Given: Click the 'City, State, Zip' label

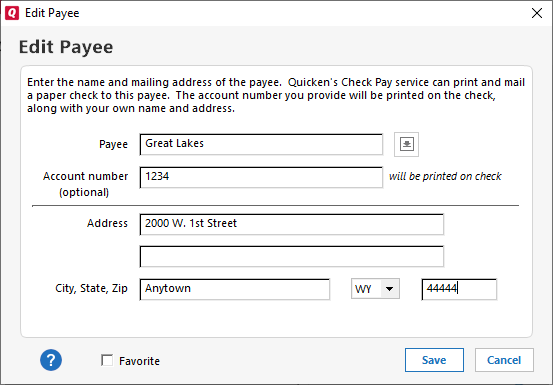Looking at the screenshot, I should (x=91, y=288).
